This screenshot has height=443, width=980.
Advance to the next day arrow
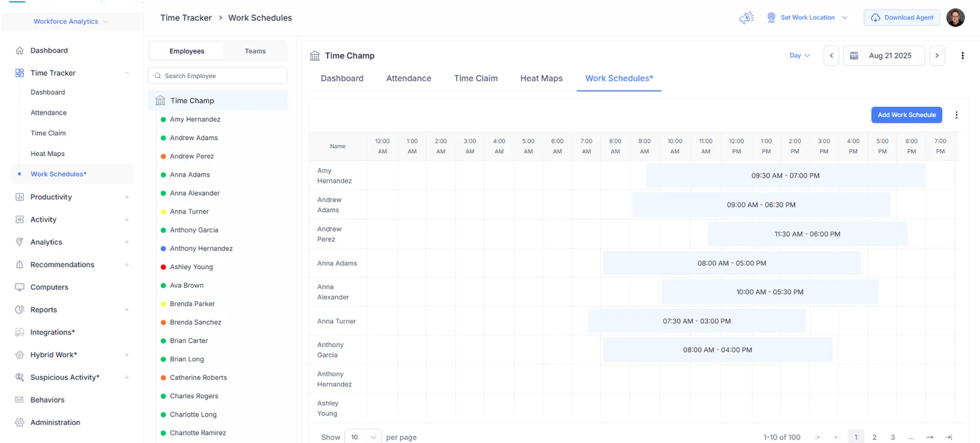pos(937,56)
